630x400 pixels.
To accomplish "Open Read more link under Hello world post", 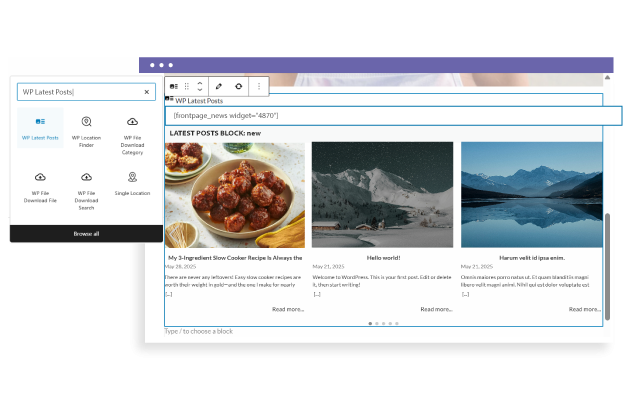I will (436, 309).
